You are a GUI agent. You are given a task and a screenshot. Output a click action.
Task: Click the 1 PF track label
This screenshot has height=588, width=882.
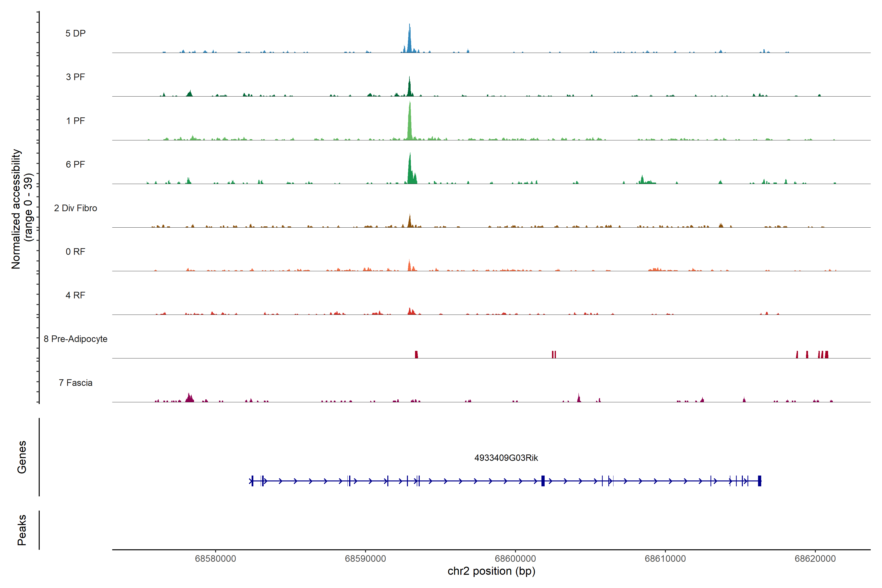(75, 121)
